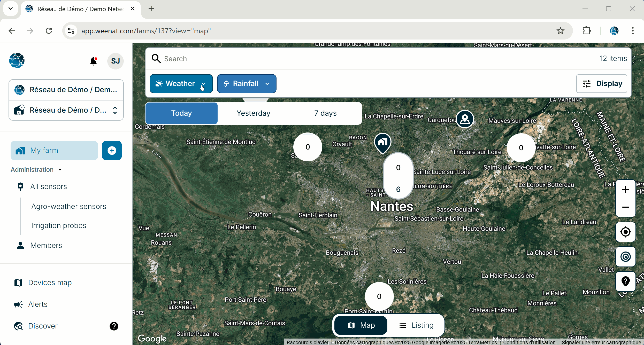Select the person pin marker near Carquefou
This screenshot has width=644, height=345.
(x=465, y=119)
